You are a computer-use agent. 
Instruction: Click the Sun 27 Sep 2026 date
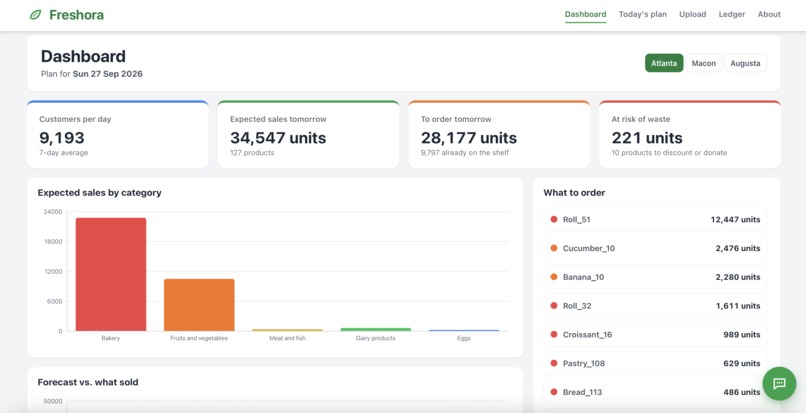pyautogui.click(x=108, y=74)
